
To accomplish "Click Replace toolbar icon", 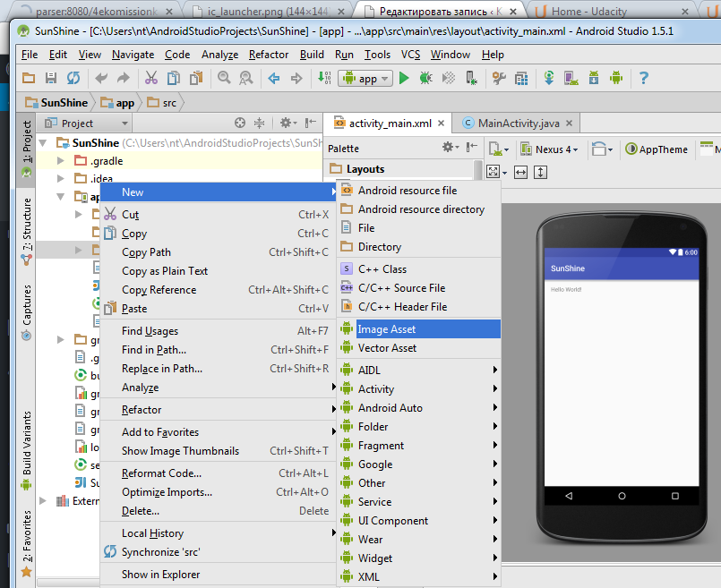I will (x=246, y=78).
